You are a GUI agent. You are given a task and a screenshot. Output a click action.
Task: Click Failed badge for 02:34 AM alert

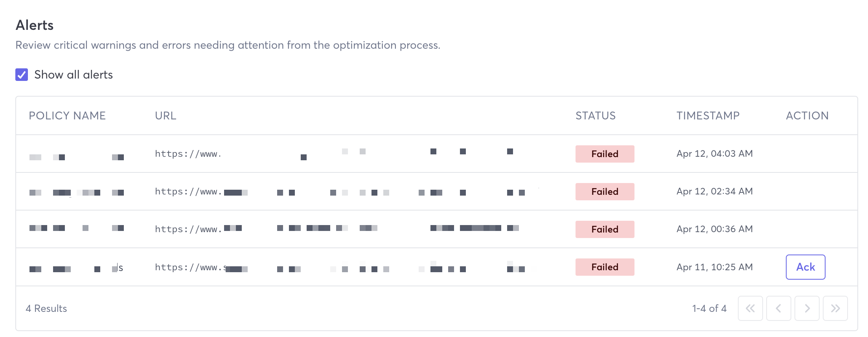click(605, 192)
